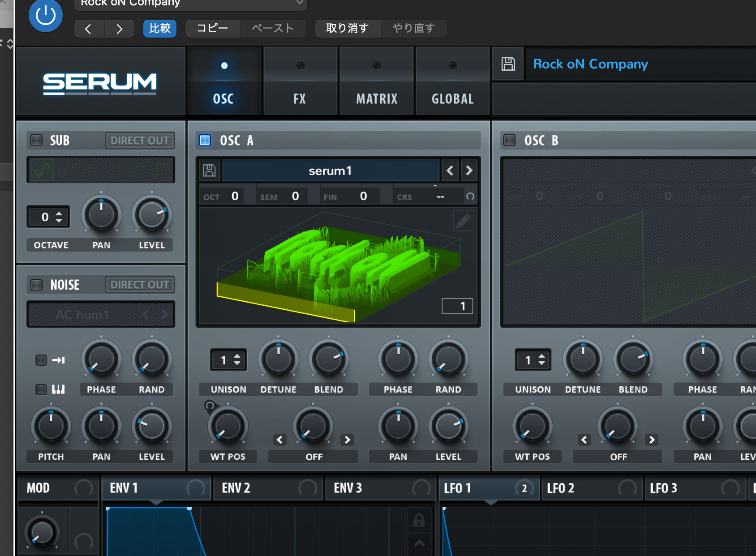
Task: Click OSC A wavetable save icon
Action: pyautogui.click(x=209, y=171)
